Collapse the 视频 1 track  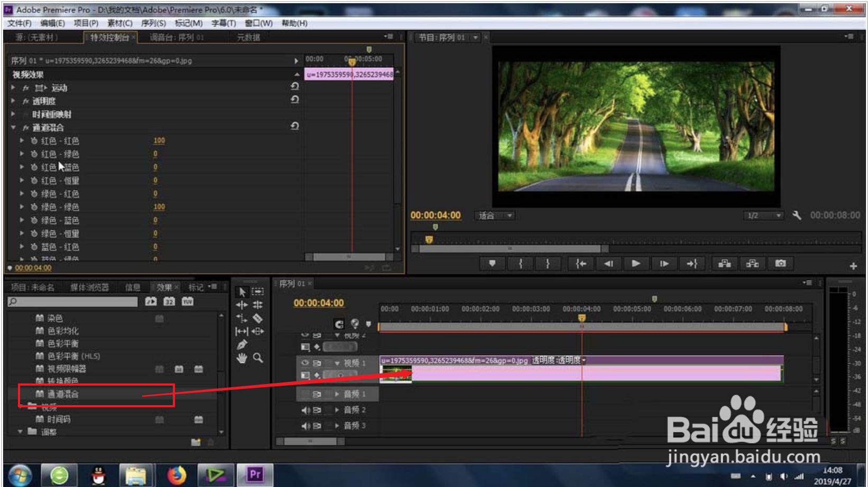[x=337, y=363]
